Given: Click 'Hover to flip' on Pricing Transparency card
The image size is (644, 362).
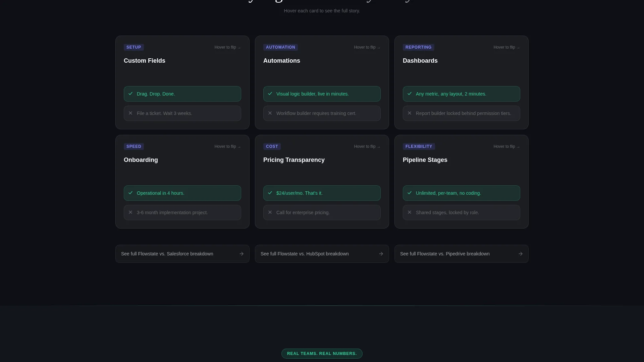Looking at the screenshot, I should point(367,146).
